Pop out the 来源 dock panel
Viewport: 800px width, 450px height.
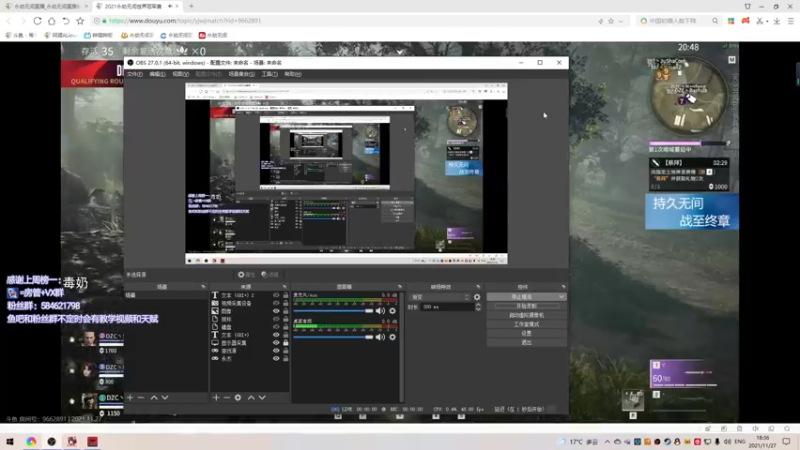click(x=284, y=287)
